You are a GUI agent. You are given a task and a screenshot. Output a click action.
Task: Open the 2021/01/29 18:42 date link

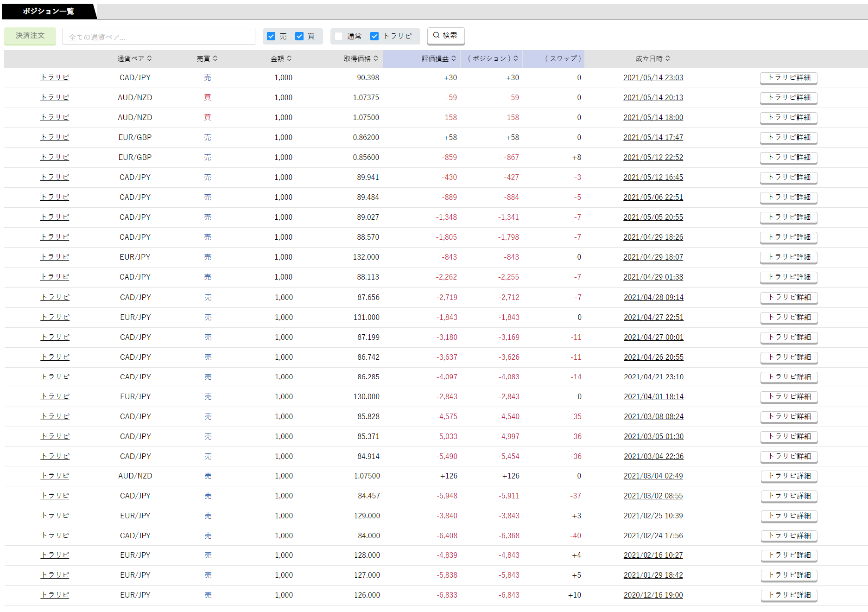click(x=653, y=575)
